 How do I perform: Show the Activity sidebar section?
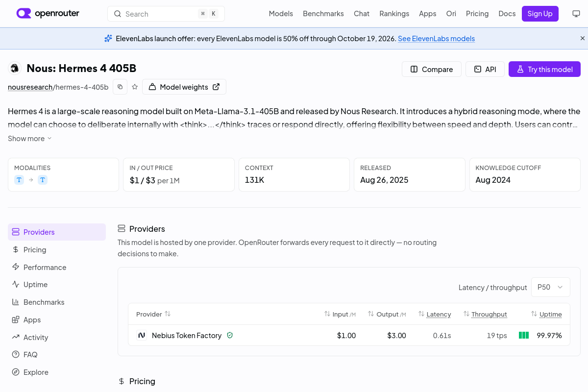(x=57, y=338)
